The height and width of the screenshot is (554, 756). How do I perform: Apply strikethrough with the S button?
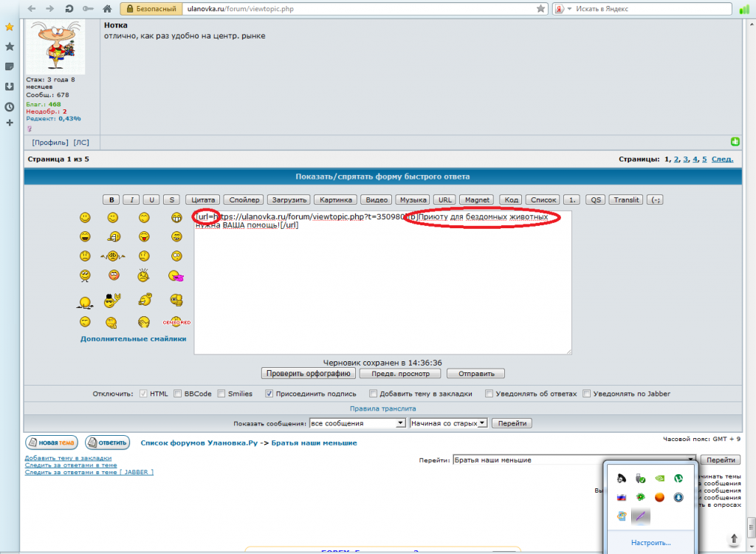tap(171, 199)
